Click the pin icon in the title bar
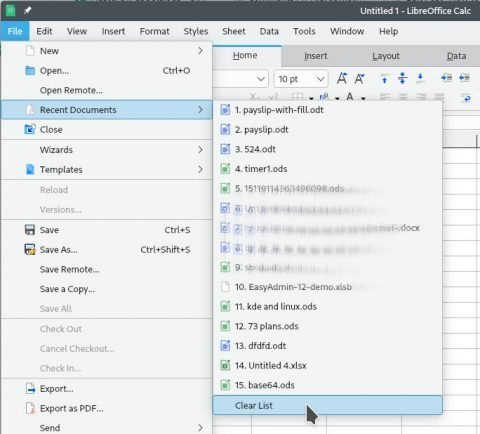This screenshot has height=434, width=480. point(27,11)
